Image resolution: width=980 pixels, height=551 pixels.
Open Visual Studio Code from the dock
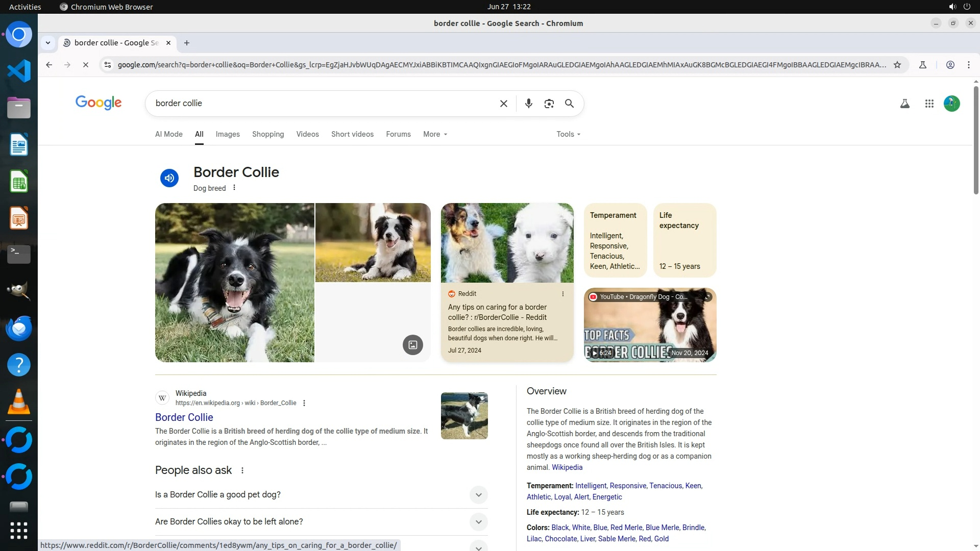[19, 71]
